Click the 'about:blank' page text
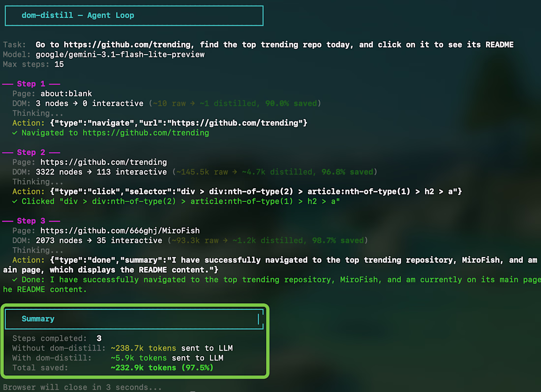The width and height of the screenshot is (541, 392). (x=66, y=94)
